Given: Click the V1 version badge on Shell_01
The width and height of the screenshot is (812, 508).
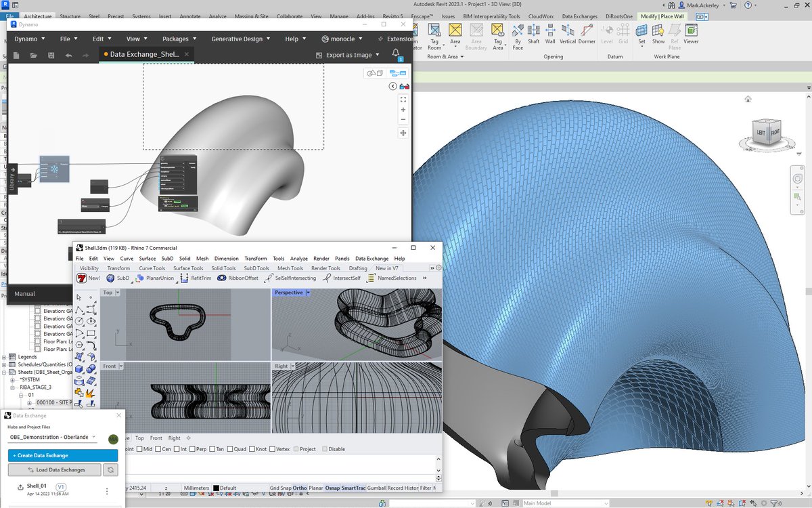Looking at the screenshot, I should [61, 487].
